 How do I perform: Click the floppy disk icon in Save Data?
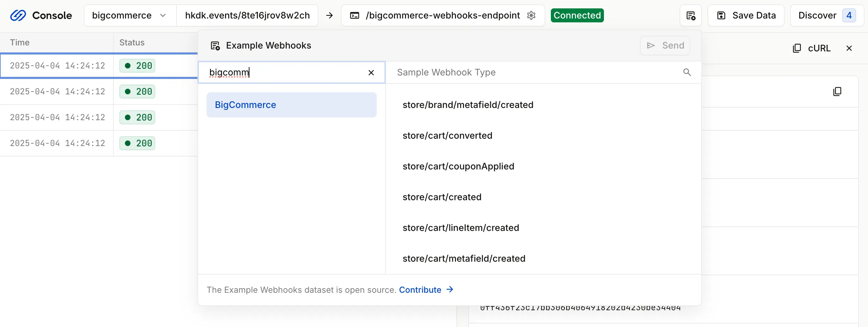721,15
